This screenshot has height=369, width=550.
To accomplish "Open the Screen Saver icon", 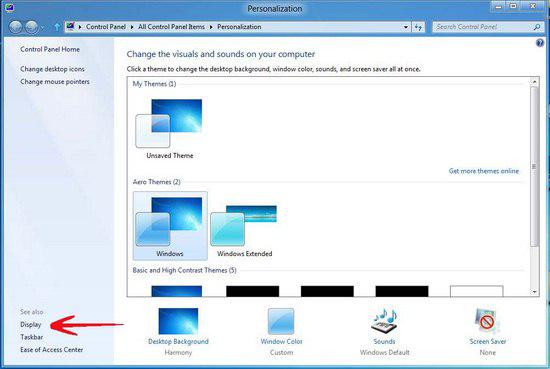I will click(x=487, y=321).
